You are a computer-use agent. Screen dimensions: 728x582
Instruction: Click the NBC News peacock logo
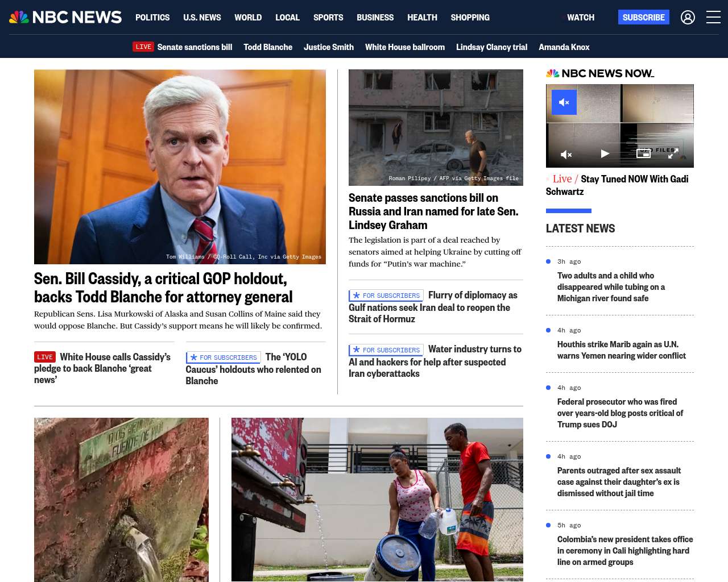point(65,17)
